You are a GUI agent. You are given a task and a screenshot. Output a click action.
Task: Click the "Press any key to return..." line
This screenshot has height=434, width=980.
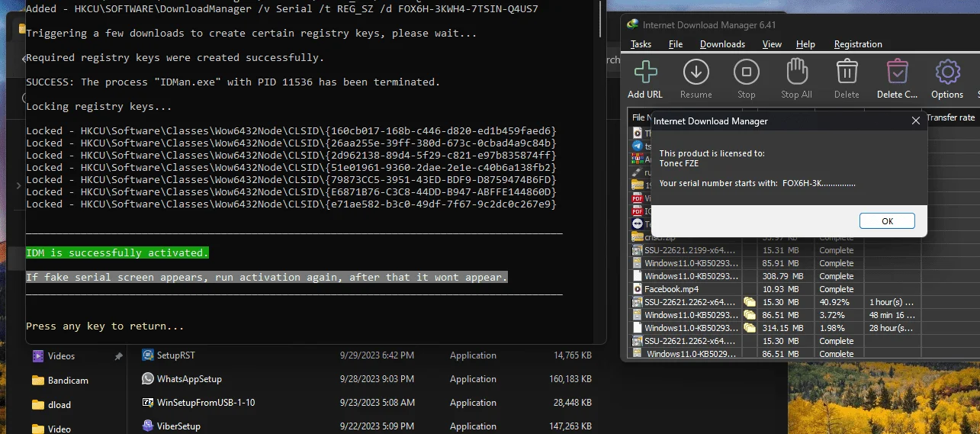pos(105,326)
